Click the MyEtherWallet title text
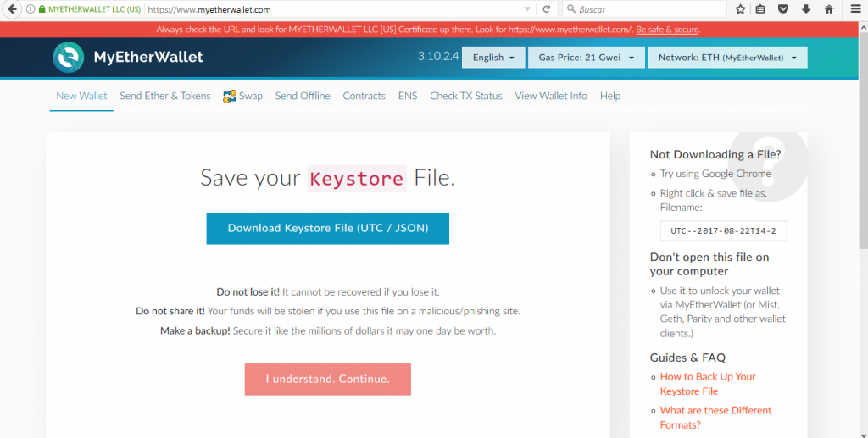The image size is (868, 438). pyautogui.click(x=148, y=57)
